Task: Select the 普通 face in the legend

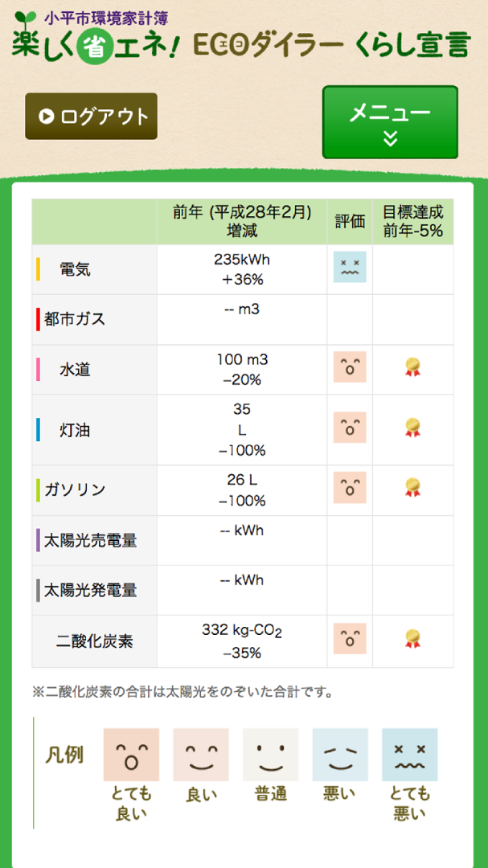Action: pos(271,754)
